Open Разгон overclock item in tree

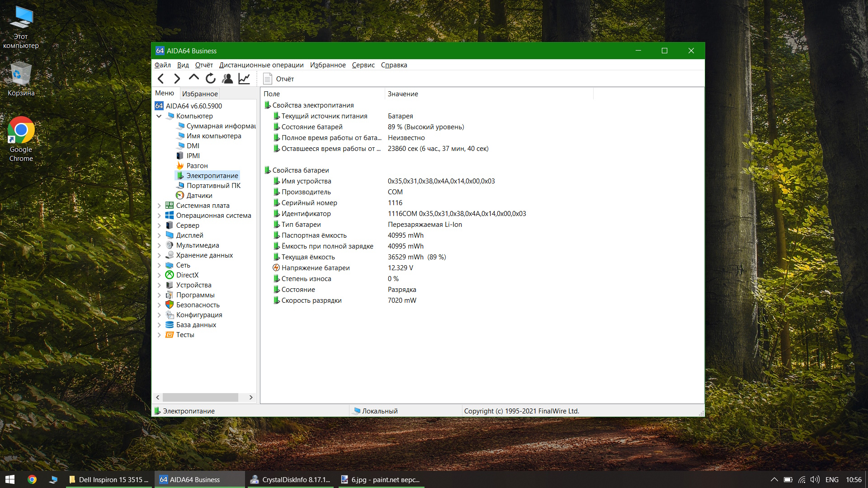tap(197, 166)
